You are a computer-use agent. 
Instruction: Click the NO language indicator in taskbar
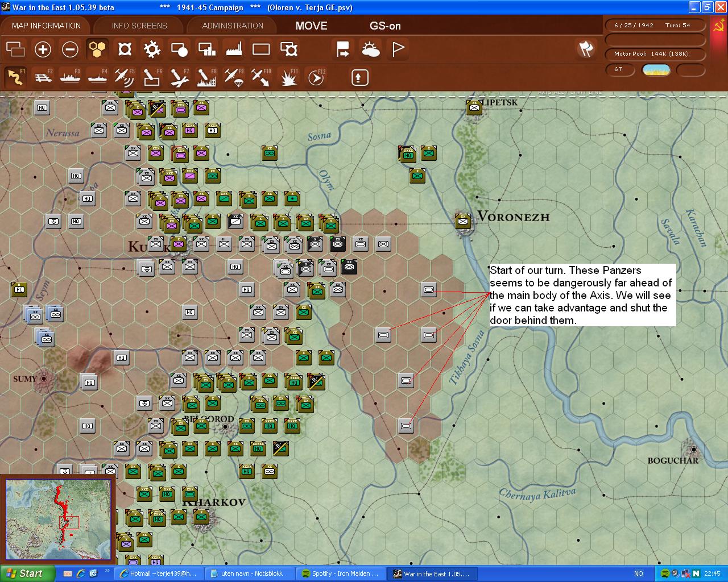tap(639, 574)
